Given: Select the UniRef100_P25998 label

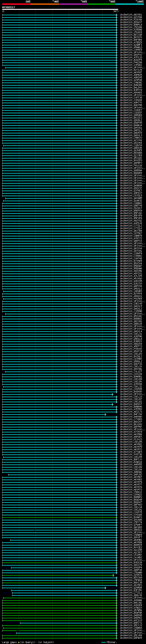Looking at the screenshot, I should [x=131, y=30].
